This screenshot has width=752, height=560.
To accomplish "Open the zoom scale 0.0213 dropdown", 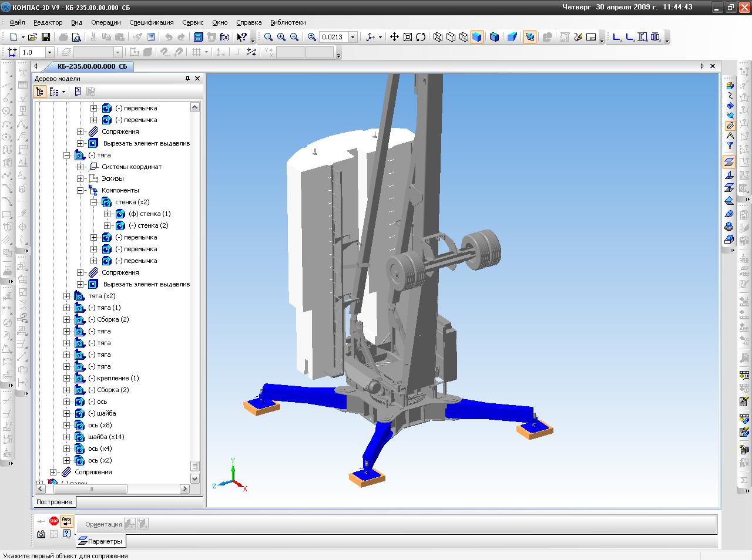I will click(352, 37).
